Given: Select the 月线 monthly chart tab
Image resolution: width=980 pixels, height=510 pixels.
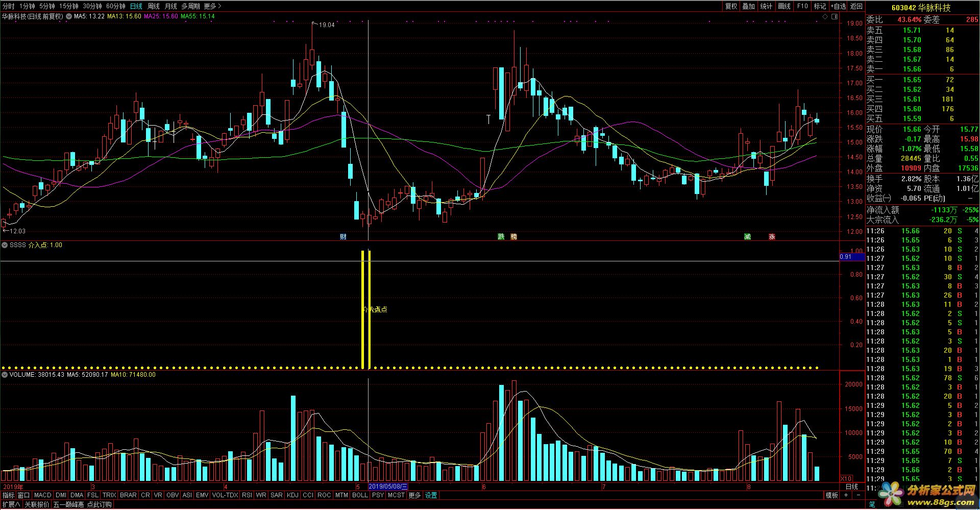Looking at the screenshot, I should click(171, 6).
